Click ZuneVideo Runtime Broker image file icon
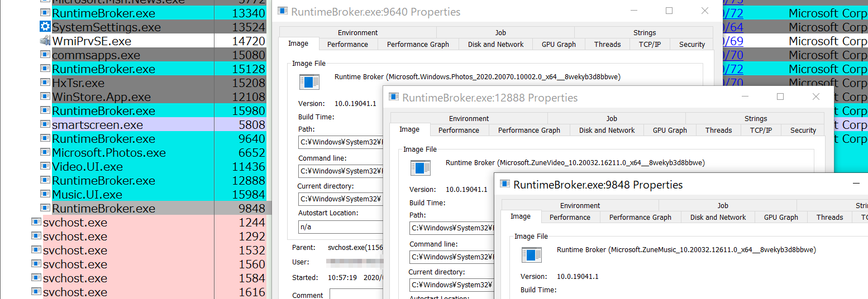This screenshot has width=868, height=299. click(421, 168)
